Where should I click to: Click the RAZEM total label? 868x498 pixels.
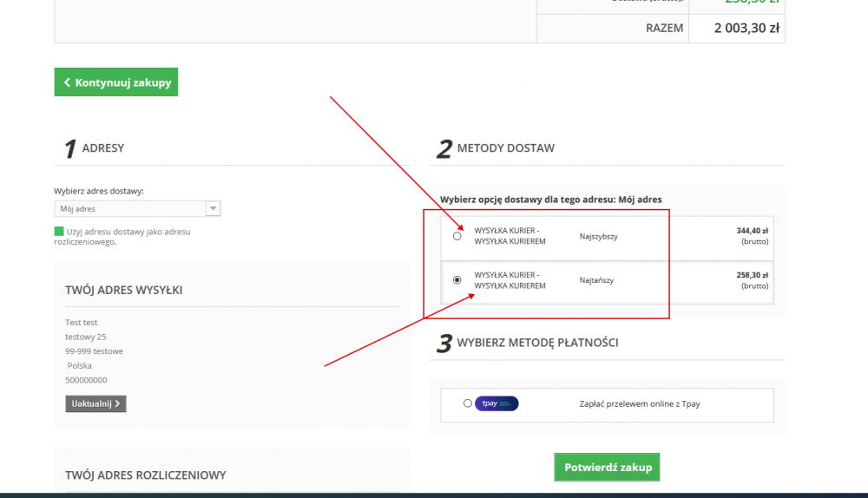click(664, 29)
